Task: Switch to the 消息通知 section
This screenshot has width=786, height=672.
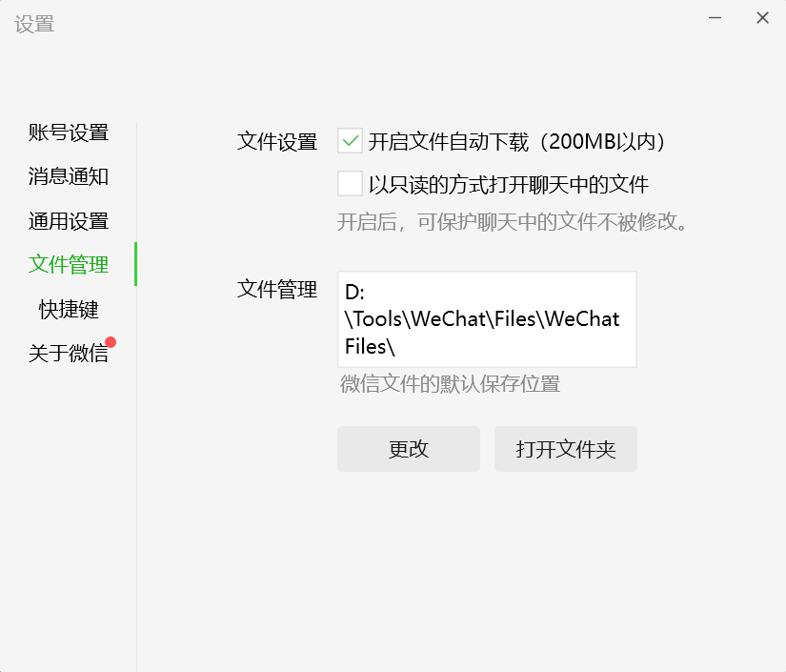Action: [69, 176]
